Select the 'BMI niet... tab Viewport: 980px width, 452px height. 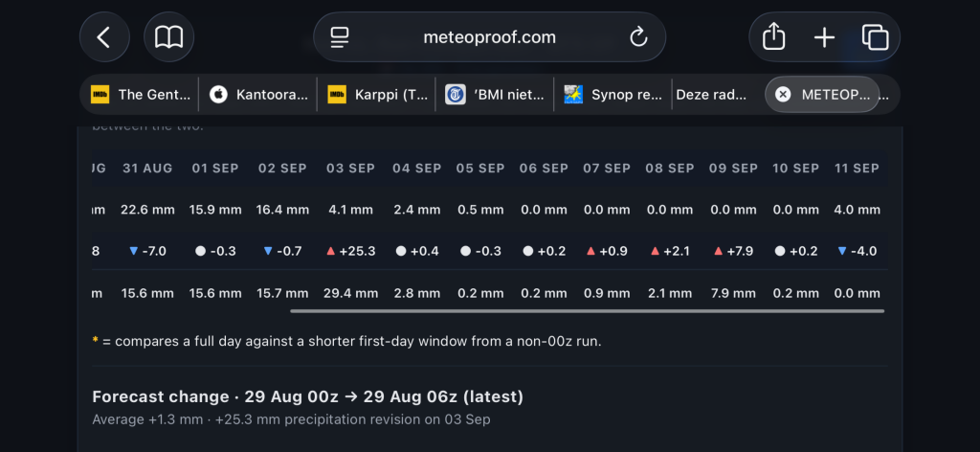click(x=495, y=95)
